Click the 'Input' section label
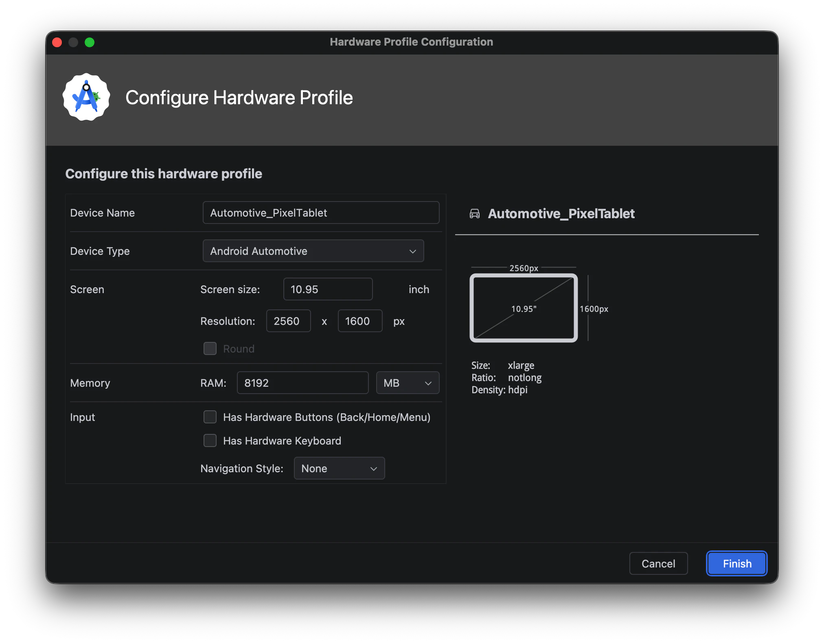Viewport: 824px width, 644px height. [x=82, y=417]
